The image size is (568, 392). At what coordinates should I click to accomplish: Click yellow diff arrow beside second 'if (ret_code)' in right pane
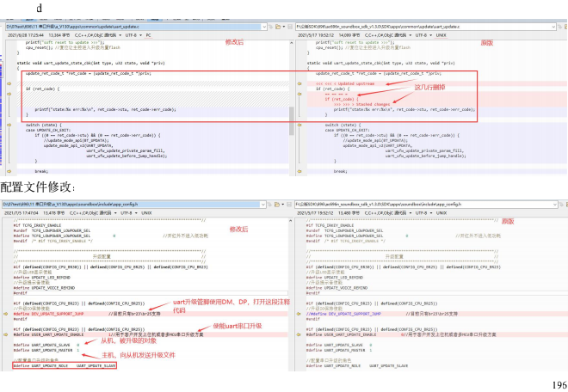[299, 94]
